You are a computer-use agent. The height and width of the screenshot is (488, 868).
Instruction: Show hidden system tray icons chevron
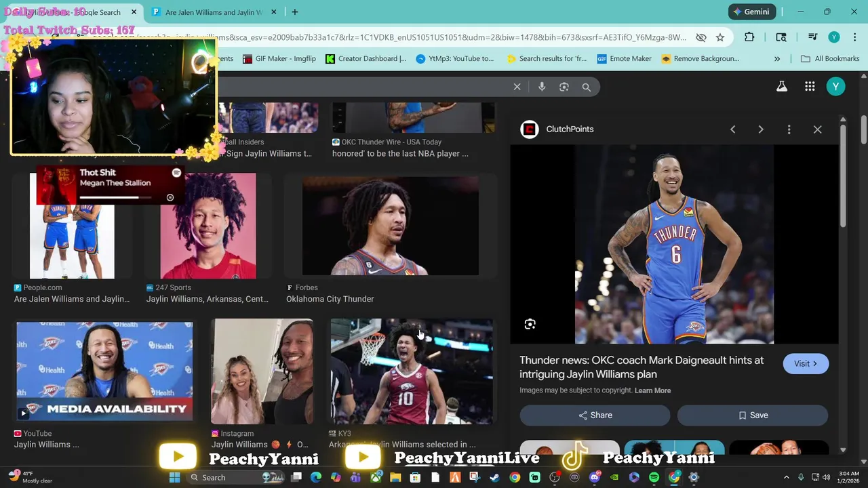pos(787,477)
